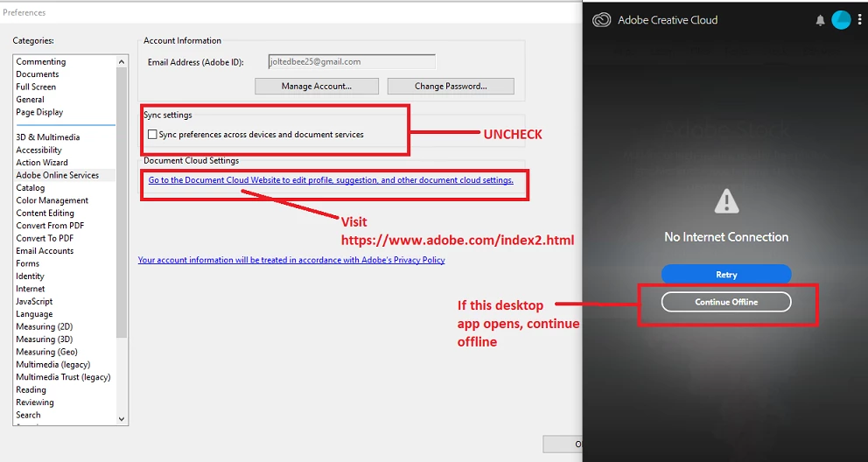Click the categories list scrollbar thumb
The width and height of the screenshot is (868, 462).
tap(122, 202)
